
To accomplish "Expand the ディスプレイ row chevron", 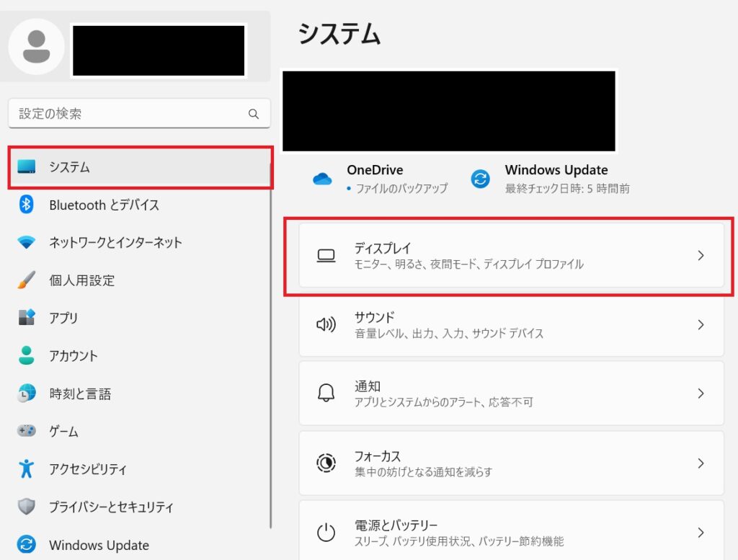I will pyautogui.click(x=701, y=256).
